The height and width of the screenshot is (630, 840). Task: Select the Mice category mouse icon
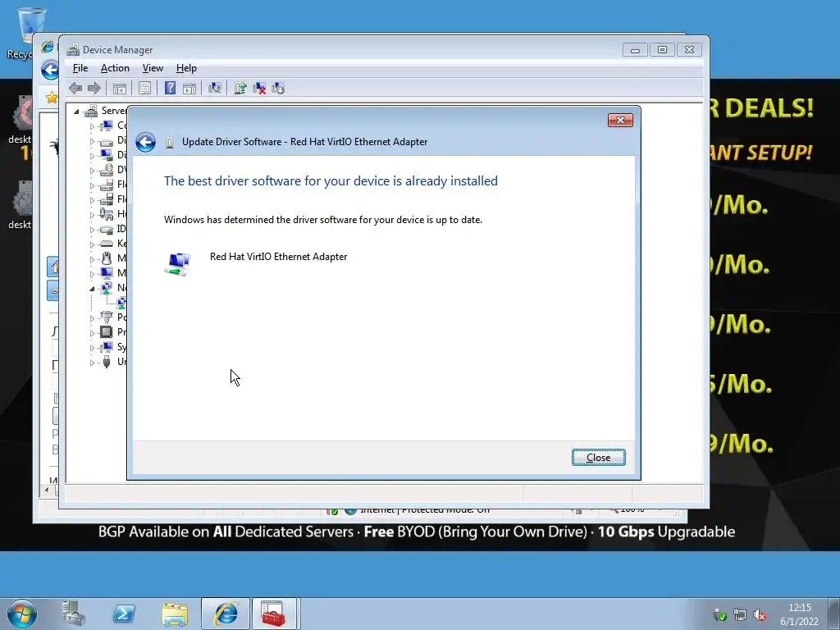pos(107,258)
